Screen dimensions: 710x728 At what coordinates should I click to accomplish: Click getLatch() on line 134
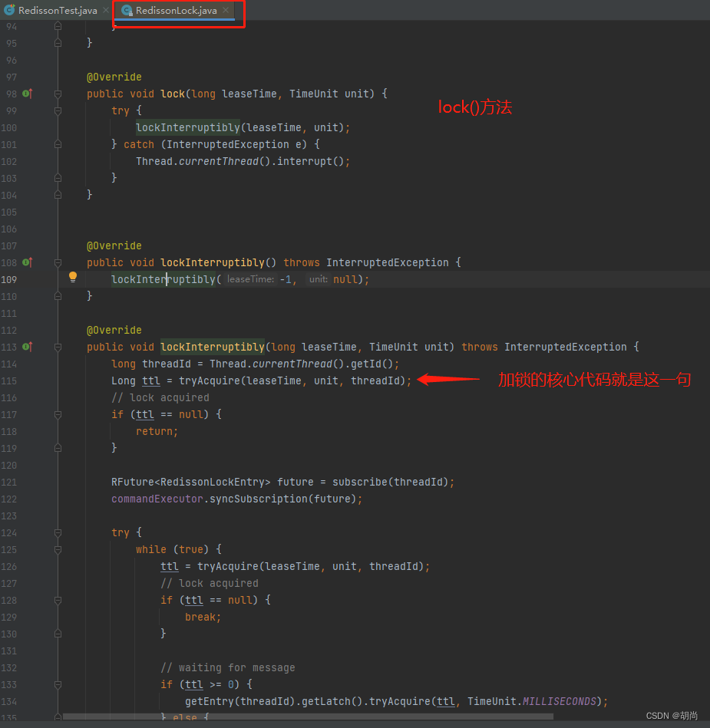332,701
